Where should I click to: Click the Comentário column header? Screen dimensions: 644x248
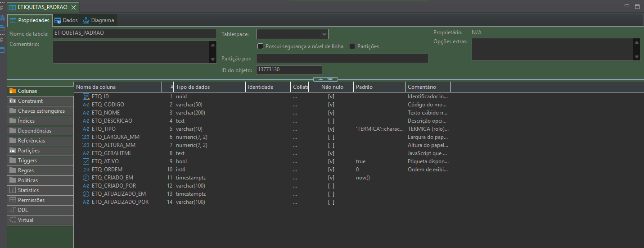point(428,87)
